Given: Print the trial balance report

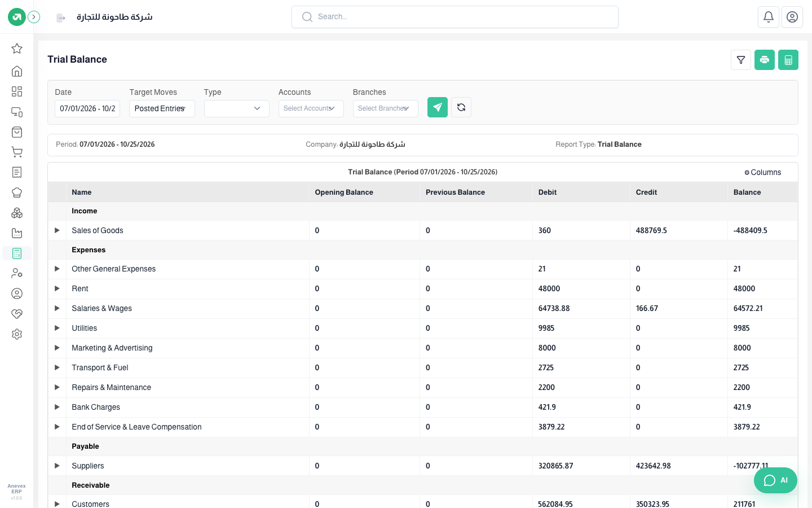Looking at the screenshot, I should click(765, 60).
